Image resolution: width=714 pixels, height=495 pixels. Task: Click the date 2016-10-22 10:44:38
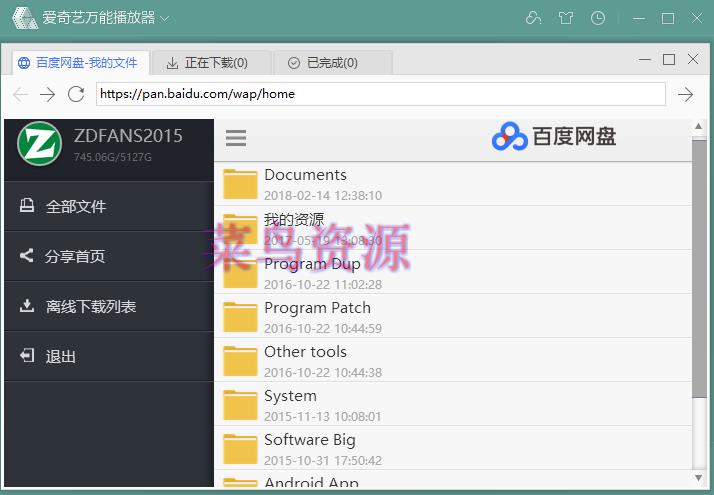click(x=323, y=373)
